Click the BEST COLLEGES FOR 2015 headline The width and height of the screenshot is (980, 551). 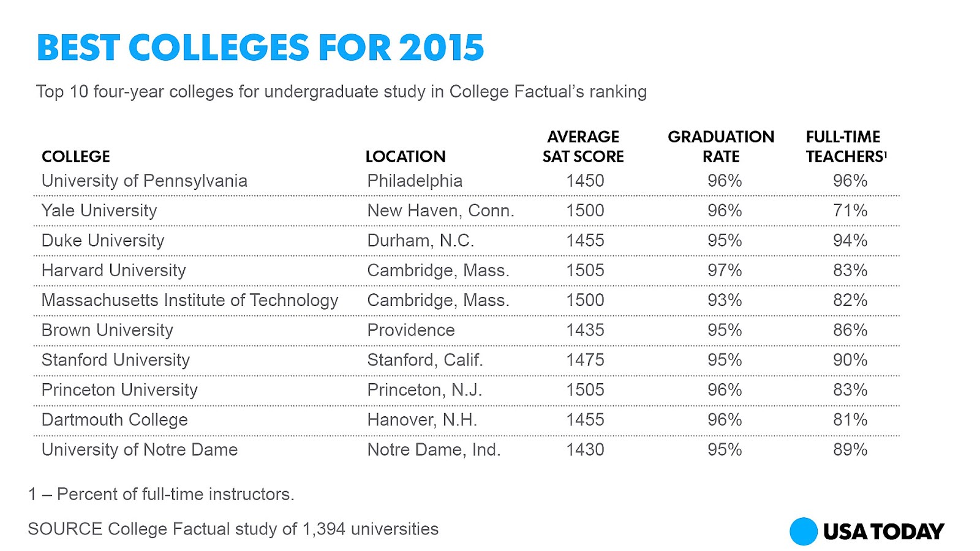[260, 48]
